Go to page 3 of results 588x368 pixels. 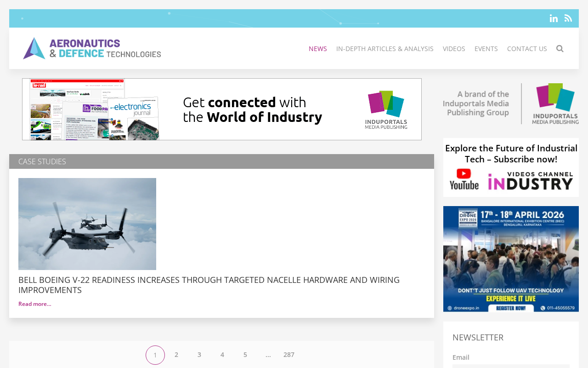point(199,355)
